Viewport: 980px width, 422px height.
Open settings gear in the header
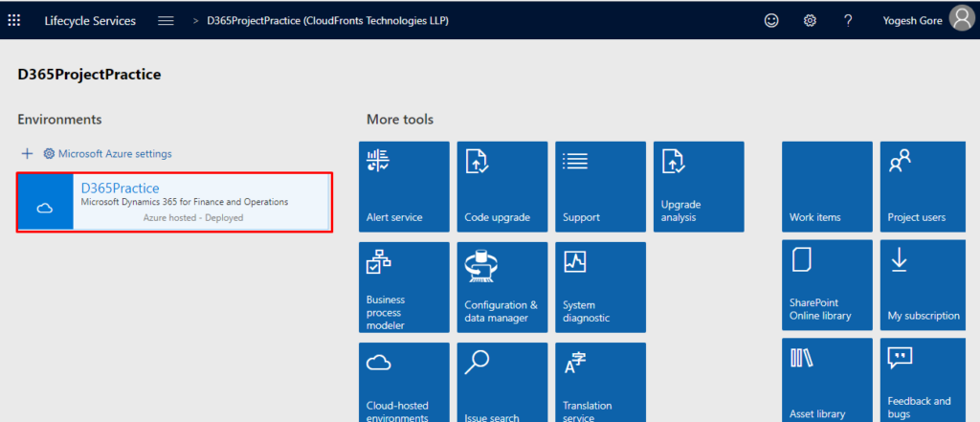(x=810, y=21)
